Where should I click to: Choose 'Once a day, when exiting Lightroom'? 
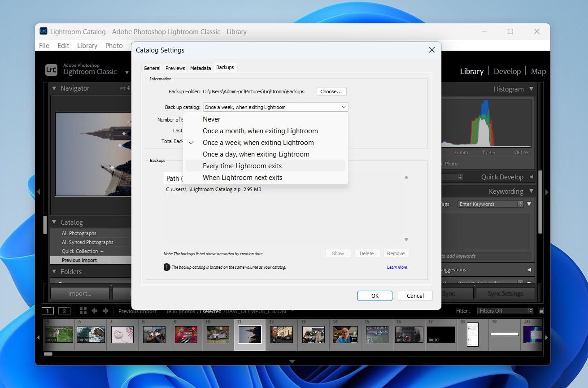pyautogui.click(x=266, y=154)
